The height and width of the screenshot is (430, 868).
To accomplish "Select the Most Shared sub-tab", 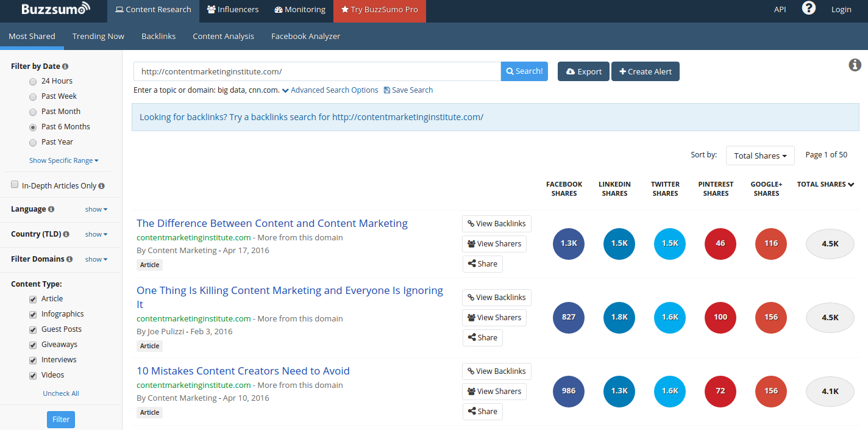I will (x=32, y=36).
